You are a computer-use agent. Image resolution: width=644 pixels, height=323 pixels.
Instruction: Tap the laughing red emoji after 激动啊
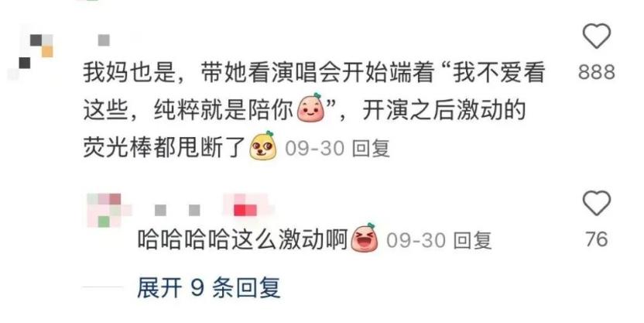point(365,237)
